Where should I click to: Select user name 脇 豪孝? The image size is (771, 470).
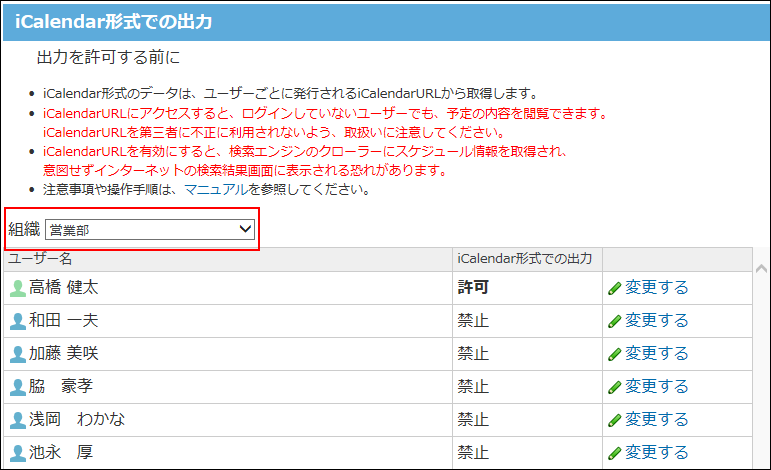point(60,386)
